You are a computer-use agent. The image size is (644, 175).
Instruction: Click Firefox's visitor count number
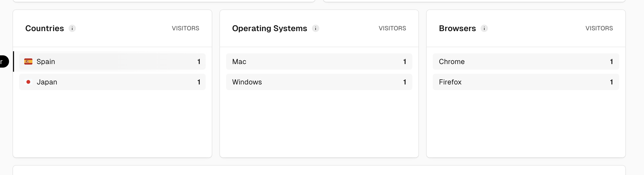click(611, 82)
